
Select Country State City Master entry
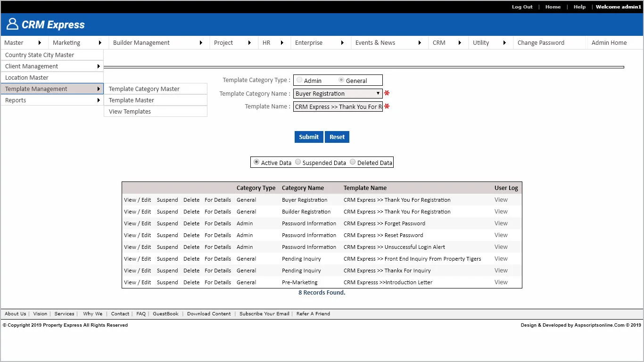click(52, 55)
